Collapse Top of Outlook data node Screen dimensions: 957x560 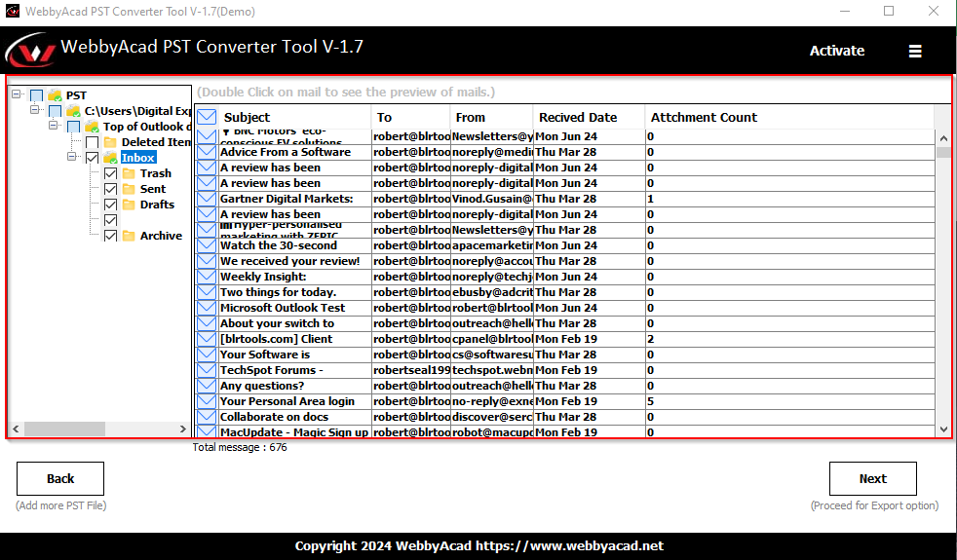coord(53,126)
